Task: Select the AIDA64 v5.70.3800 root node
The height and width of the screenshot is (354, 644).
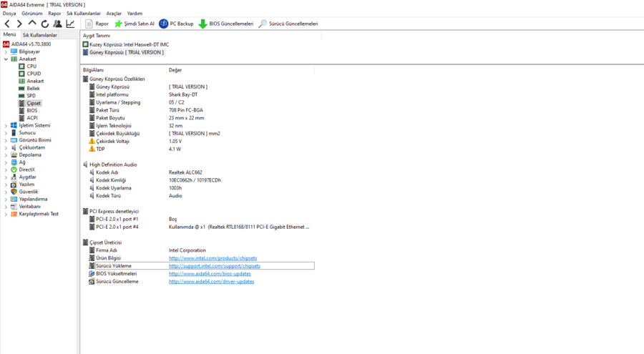Action: coord(27,44)
